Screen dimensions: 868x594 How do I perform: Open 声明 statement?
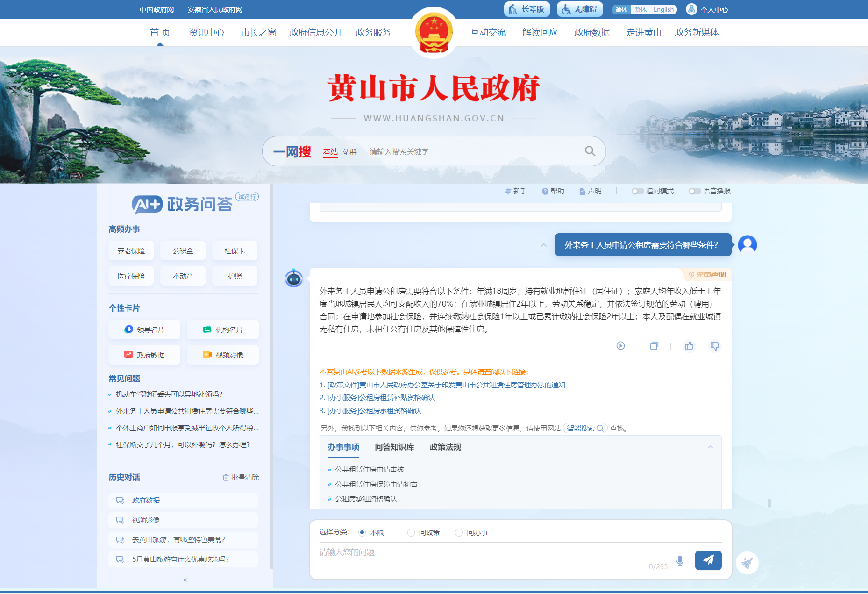(x=591, y=191)
